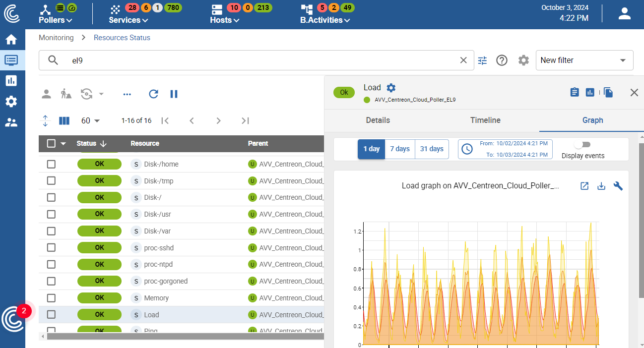Copy the resource link using the copy icon
644x348 pixels.
(608, 92)
